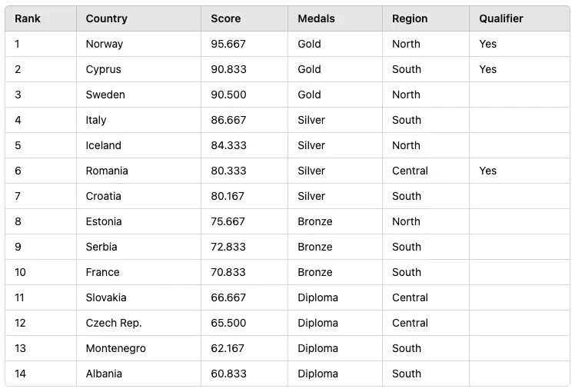Screen dimensions: 575x392
Task: Select Serbia's score 72.833
Action: click(x=228, y=247)
